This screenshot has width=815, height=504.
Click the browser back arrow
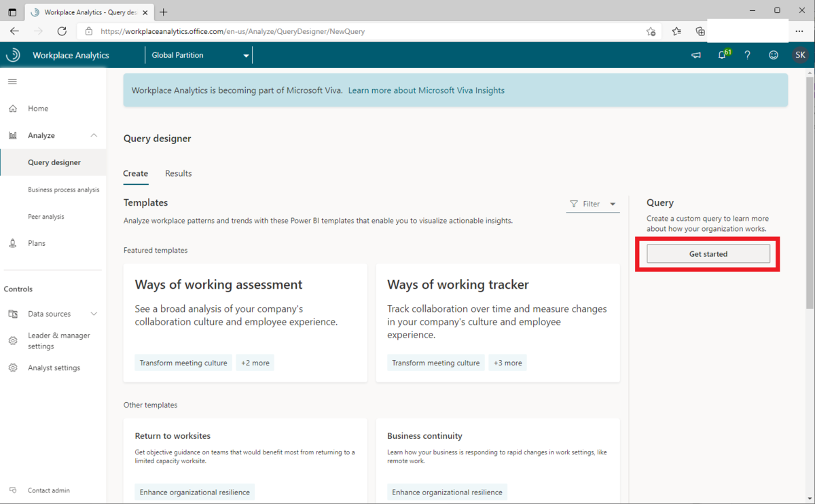(x=14, y=31)
